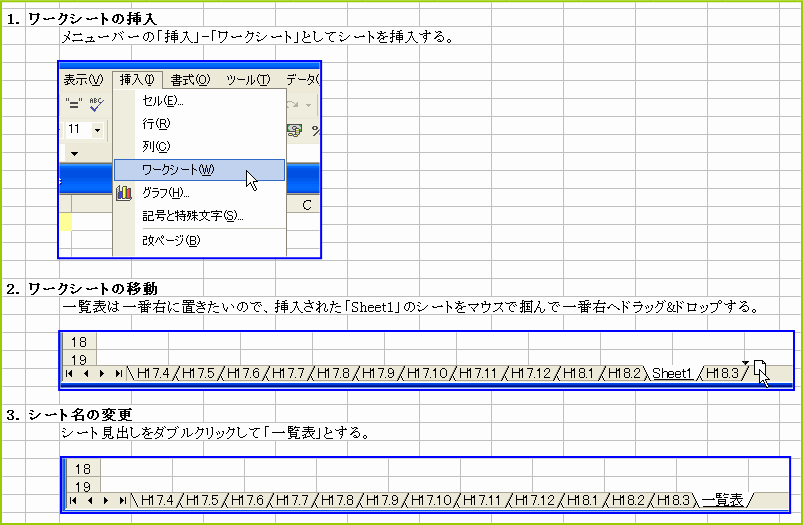Open the 表示(V) menu

(83, 80)
